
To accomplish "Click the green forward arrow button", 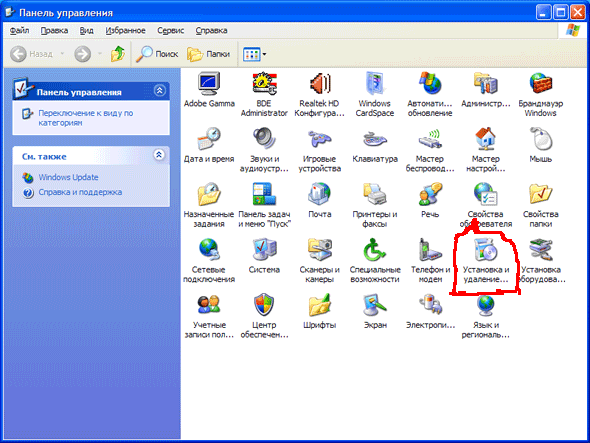I will 82,54.
